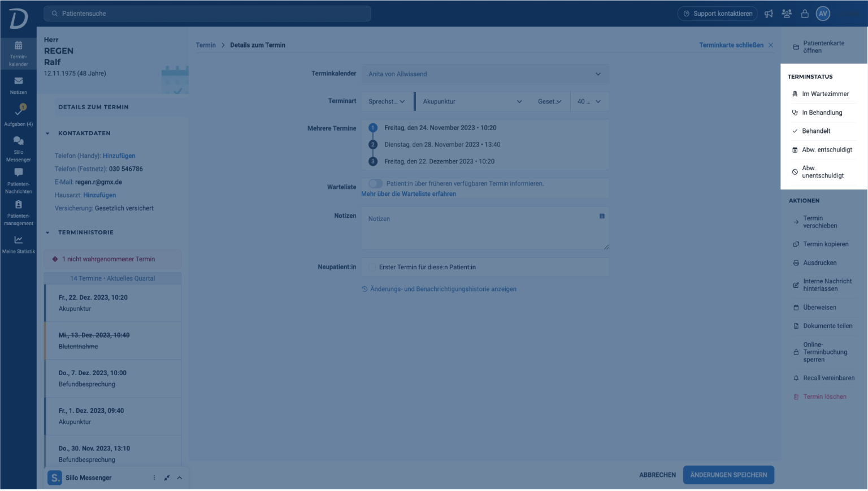Collapse the Terminhistorie section
868x491 pixels.
[47, 232]
